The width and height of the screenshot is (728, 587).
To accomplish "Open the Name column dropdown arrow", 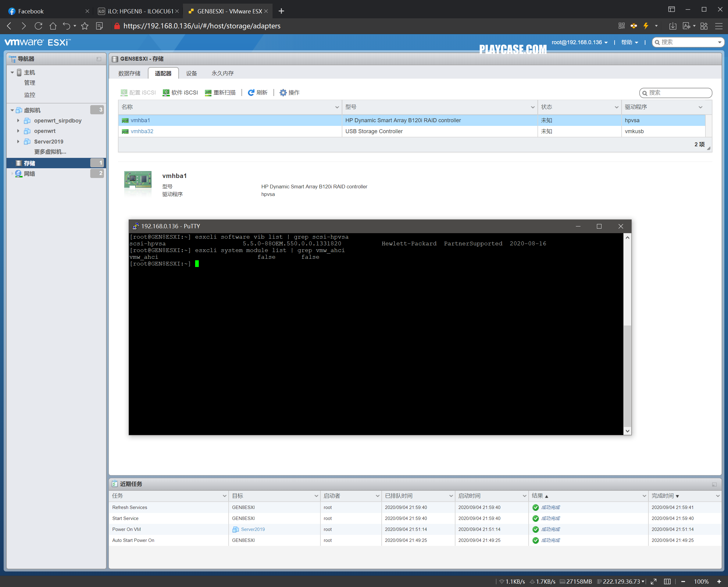I will 337,107.
